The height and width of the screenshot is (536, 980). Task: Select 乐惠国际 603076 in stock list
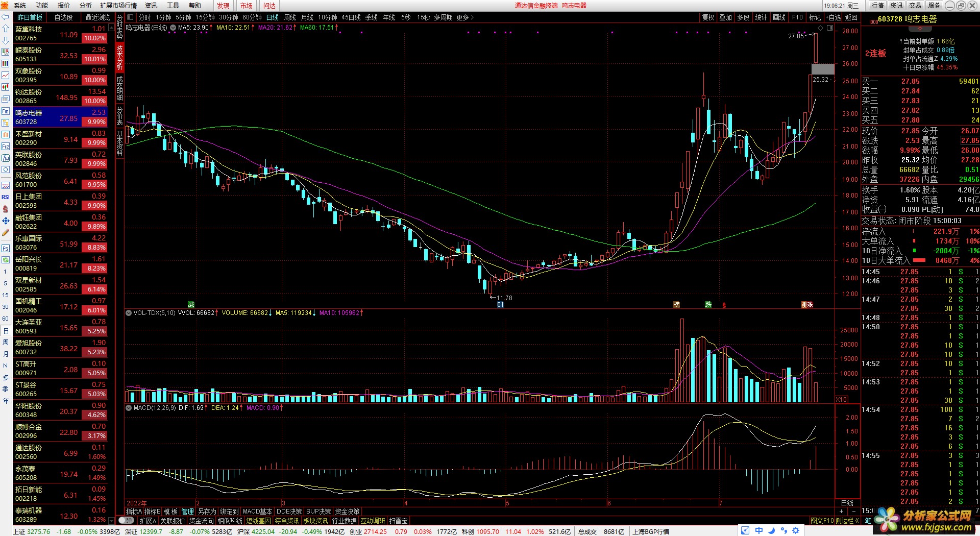coord(60,243)
